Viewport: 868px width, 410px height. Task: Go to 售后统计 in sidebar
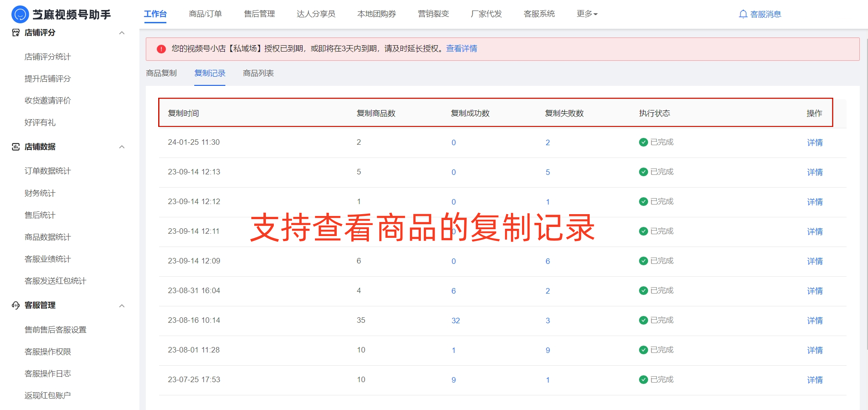tap(40, 215)
